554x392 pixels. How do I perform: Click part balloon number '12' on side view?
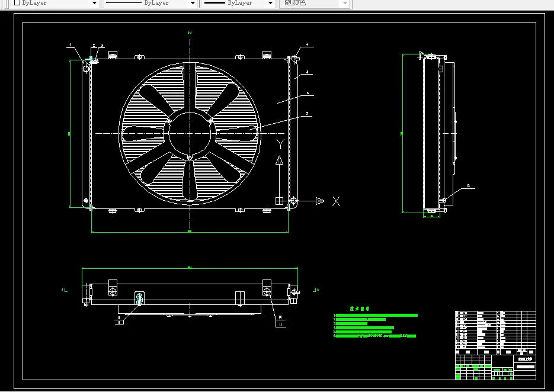tap(468, 186)
